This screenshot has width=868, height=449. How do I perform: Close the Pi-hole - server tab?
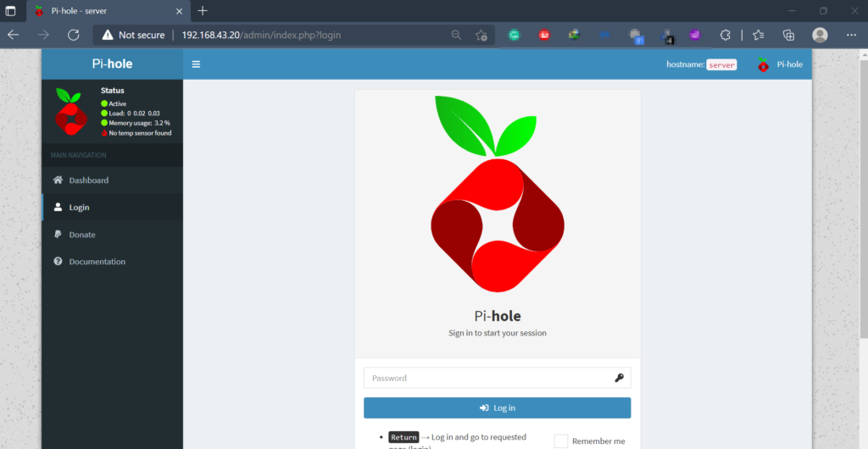tap(179, 11)
